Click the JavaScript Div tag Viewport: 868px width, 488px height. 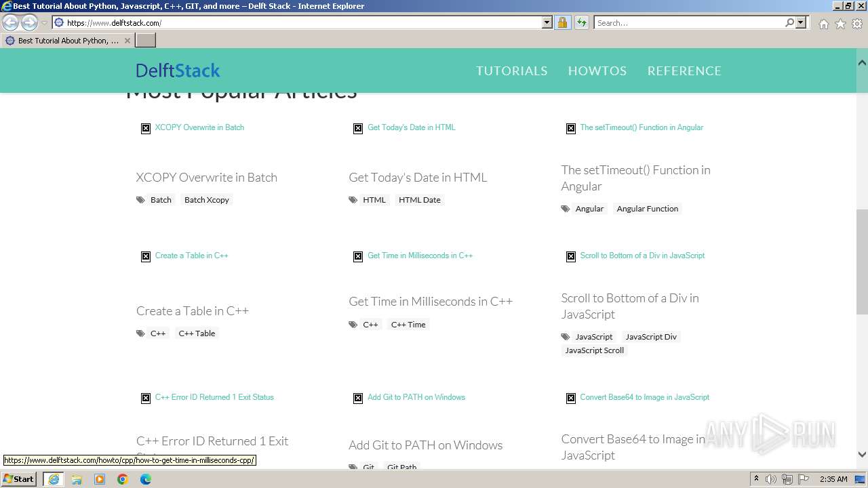pyautogui.click(x=651, y=337)
